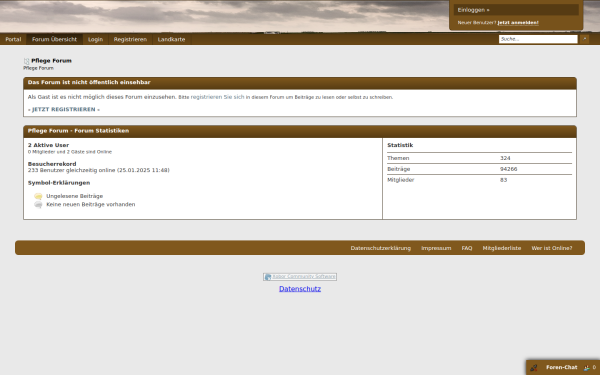Open the Landkarte tab

(x=171, y=39)
